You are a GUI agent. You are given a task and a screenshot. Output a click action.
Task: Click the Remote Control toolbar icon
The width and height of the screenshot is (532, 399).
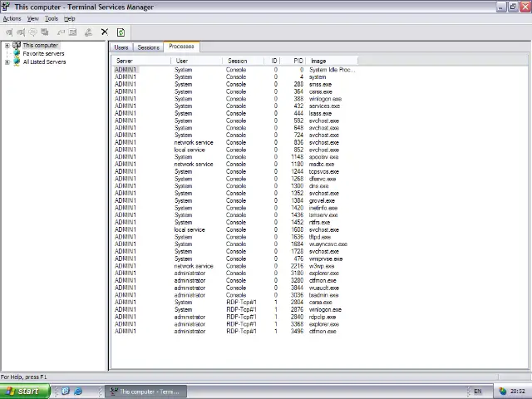[44, 32]
